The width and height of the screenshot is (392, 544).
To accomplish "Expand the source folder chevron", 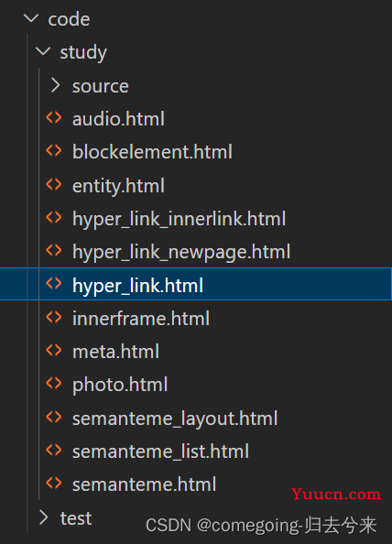I will (x=55, y=85).
